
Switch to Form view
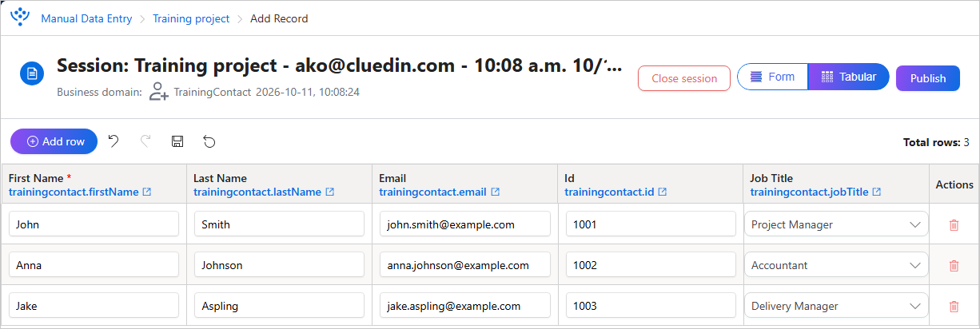[x=773, y=77]
